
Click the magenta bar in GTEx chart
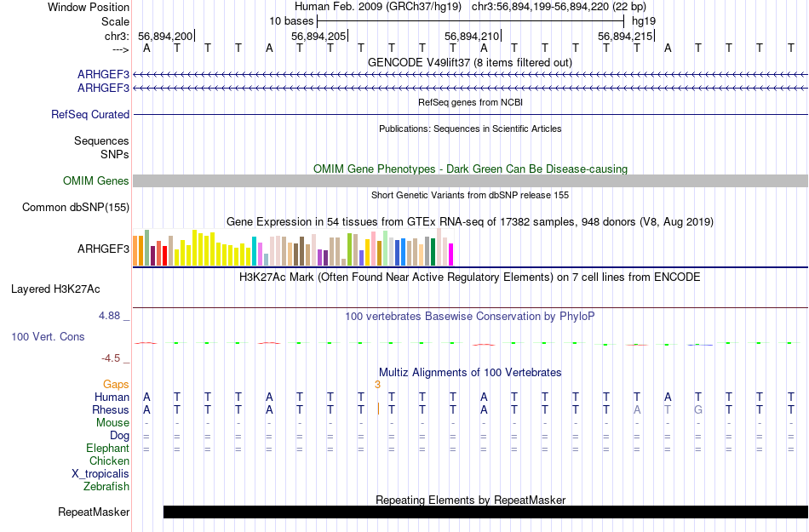click(x=450, y=255)
